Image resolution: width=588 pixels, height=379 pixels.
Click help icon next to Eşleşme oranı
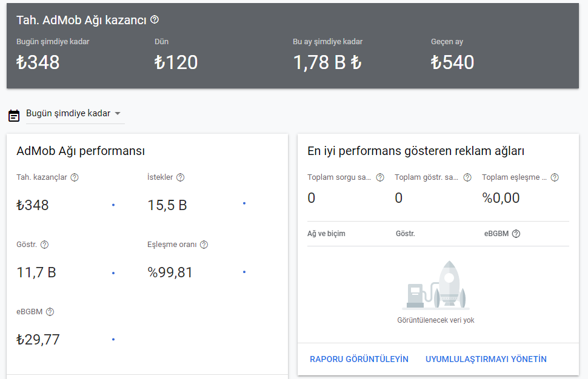point(204,245)
